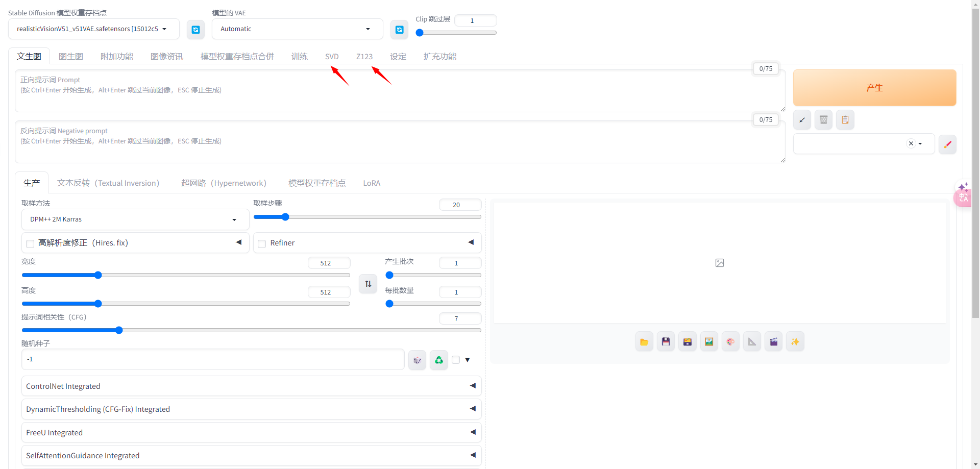This screenshot has height=469, width=980.
Task: Enable the 高解析度修正 (Hires. fix) checkbox
Action: point(30,243)
